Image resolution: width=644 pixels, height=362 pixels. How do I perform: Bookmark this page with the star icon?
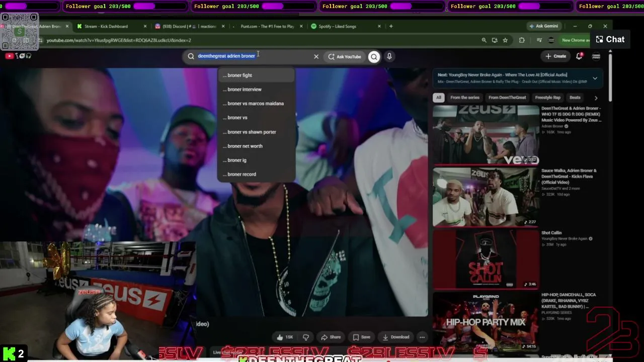tap(505, 40)
